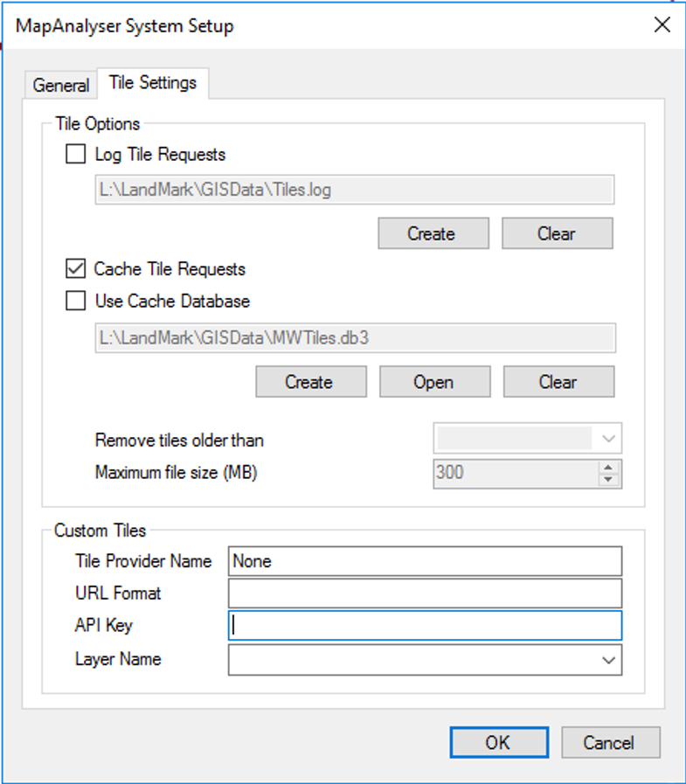Close the MapAnalyser System Setup window
Image resolution: width=686 pixels, height=784 pixels.
662,25
